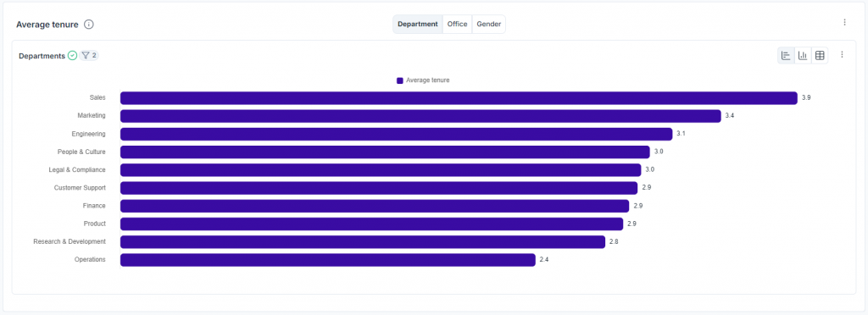Switch to horizontal bar chart view
868x315 pixels.
[x=786, y=55]
